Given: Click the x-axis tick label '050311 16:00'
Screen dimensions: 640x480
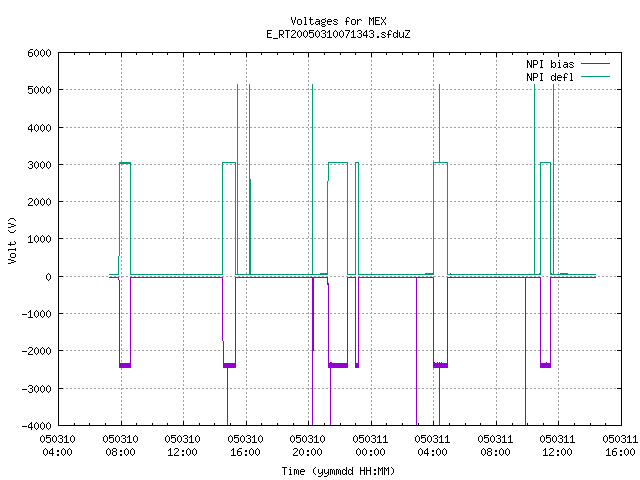Looking at the screenshot, I should (620, 446).
